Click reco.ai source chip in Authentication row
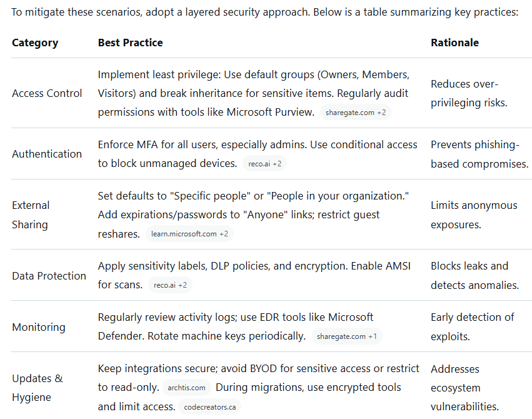 [x=264, y=164]
